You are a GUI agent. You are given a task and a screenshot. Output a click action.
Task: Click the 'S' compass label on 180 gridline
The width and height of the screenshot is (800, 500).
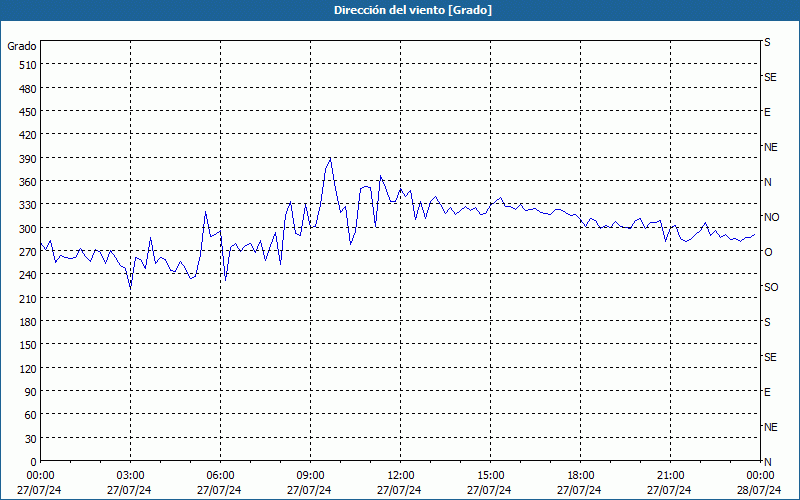point(767,322)
